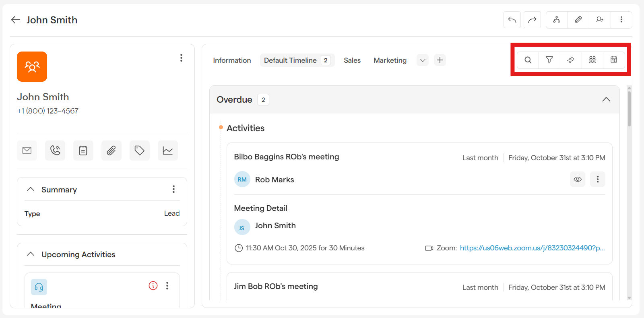644x318 pixels.
Task: Open the timeline search tool
Action: 528,60
